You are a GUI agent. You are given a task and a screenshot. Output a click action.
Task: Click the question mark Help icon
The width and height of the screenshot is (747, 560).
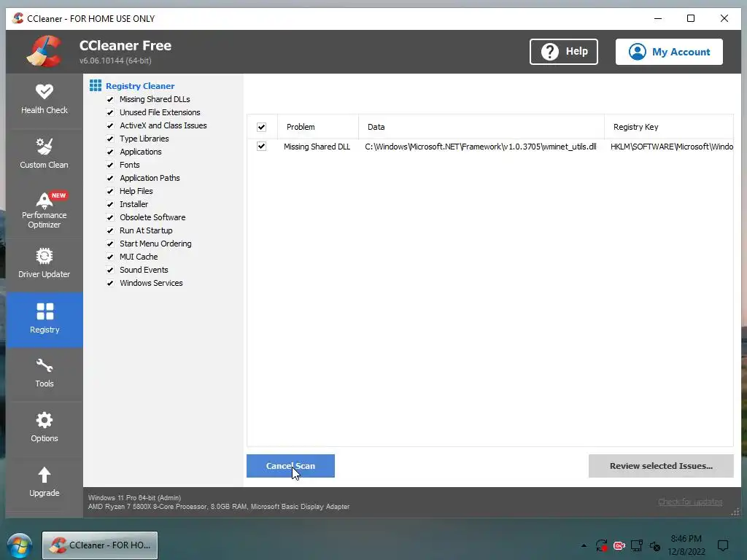click(550, 52)
